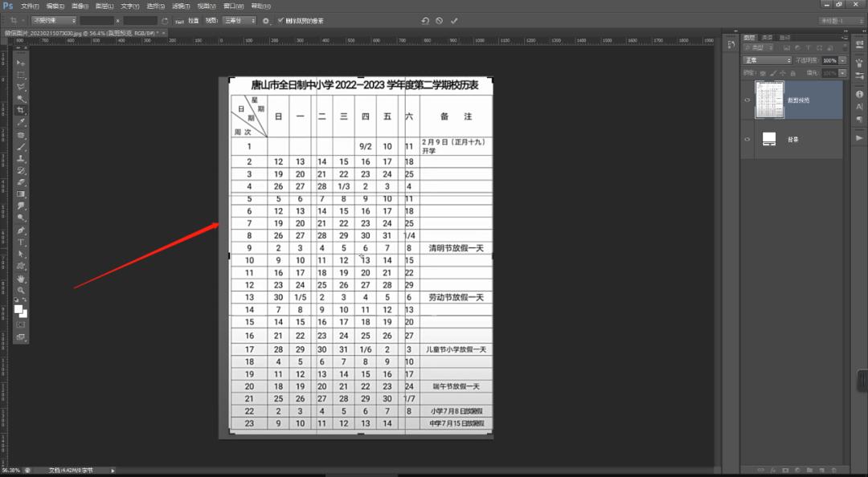The width and height of the screenshot is (868, 477).
Task: Commit the crop with the checkmark icon
Action: [454, 20]
